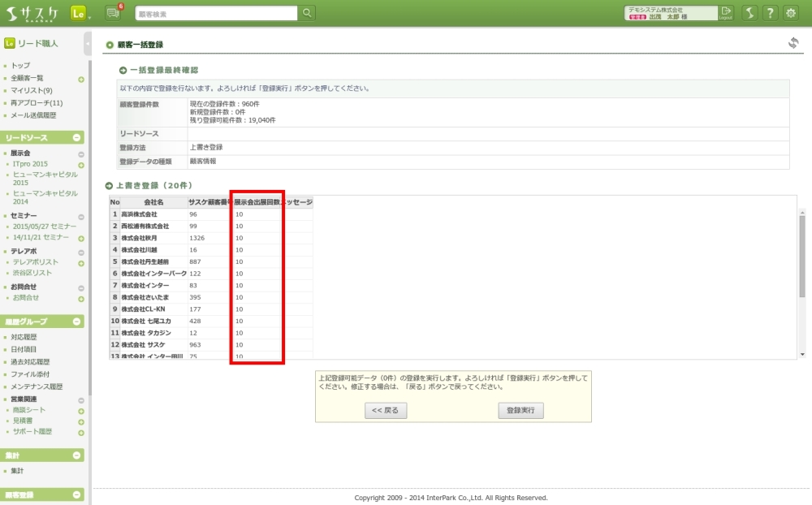Image resolution: width=812 pixels, height=505 pixels.
Task: Click the table's vertical scrollbar
Action: pyautogui.click(x=802, y=260)
